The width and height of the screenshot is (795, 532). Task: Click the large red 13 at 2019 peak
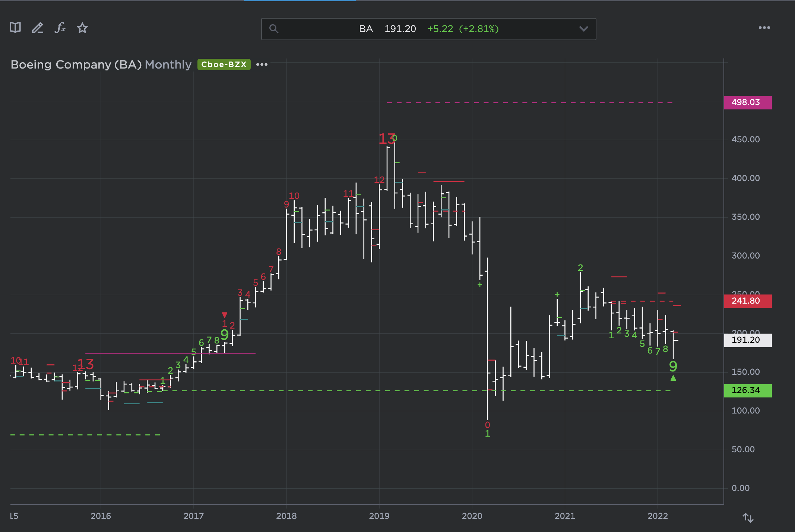coord(386,139)
